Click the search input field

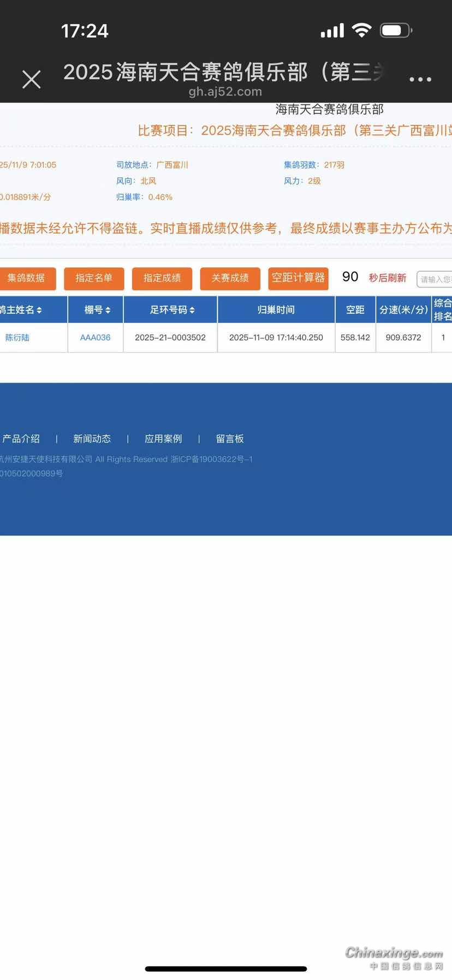pos(435,279)
